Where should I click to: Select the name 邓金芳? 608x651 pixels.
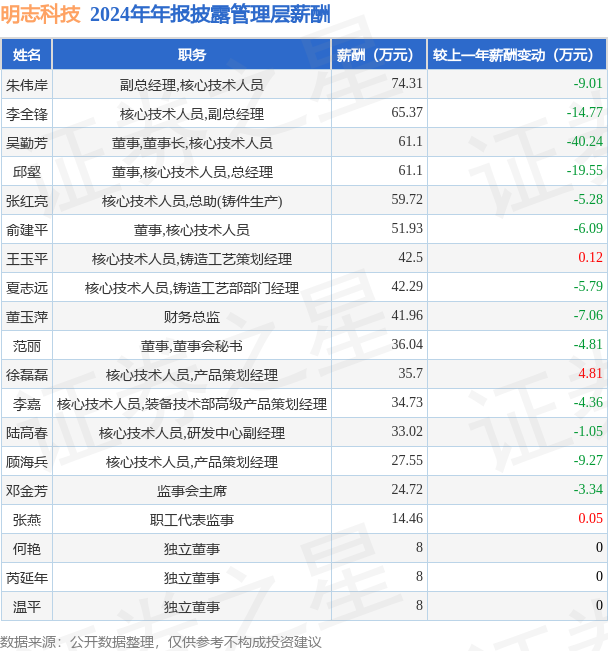tap(27, 491)
